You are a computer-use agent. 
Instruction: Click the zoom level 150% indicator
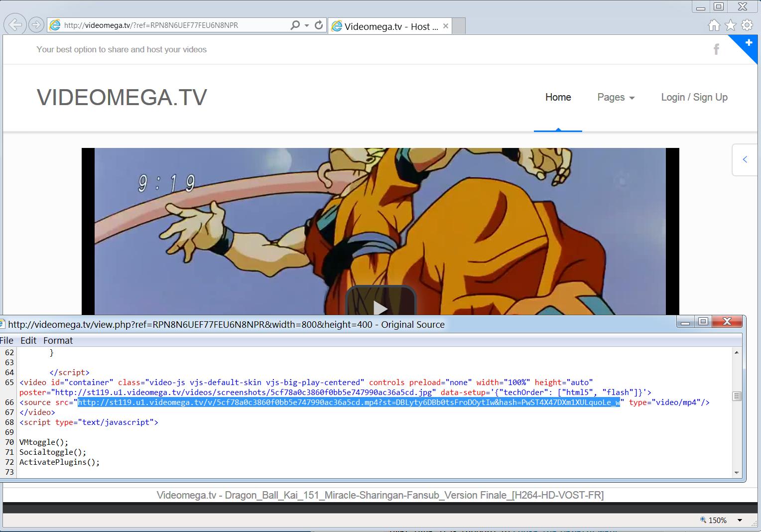point(713,520)
